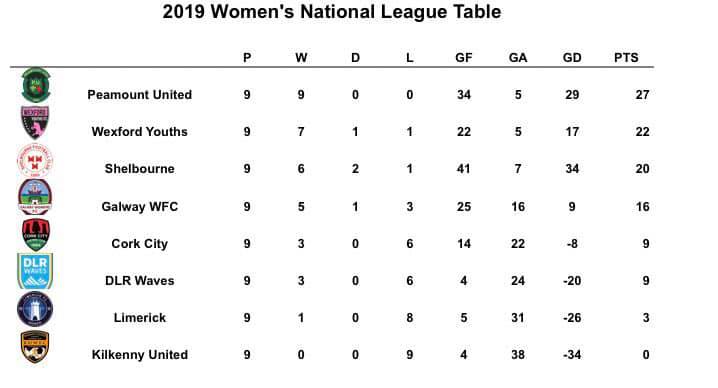The height and width of the screenshot is (388, 718).
Task: Click the GD column header
Action: point(572,58)
